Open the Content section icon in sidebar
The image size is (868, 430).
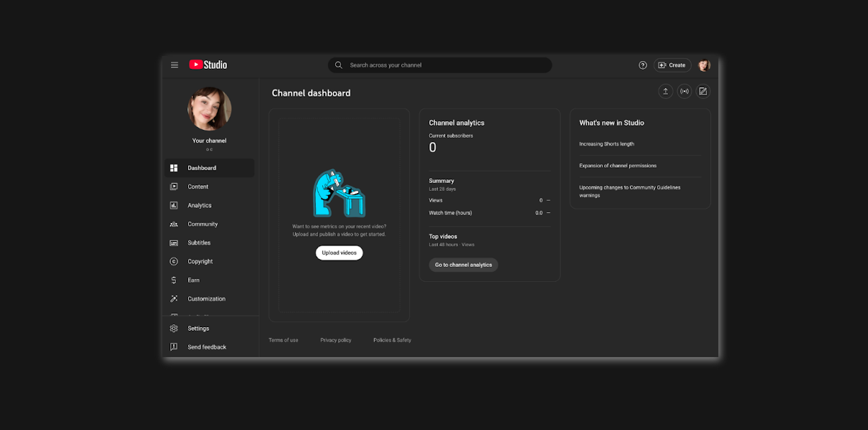(174, 187)
